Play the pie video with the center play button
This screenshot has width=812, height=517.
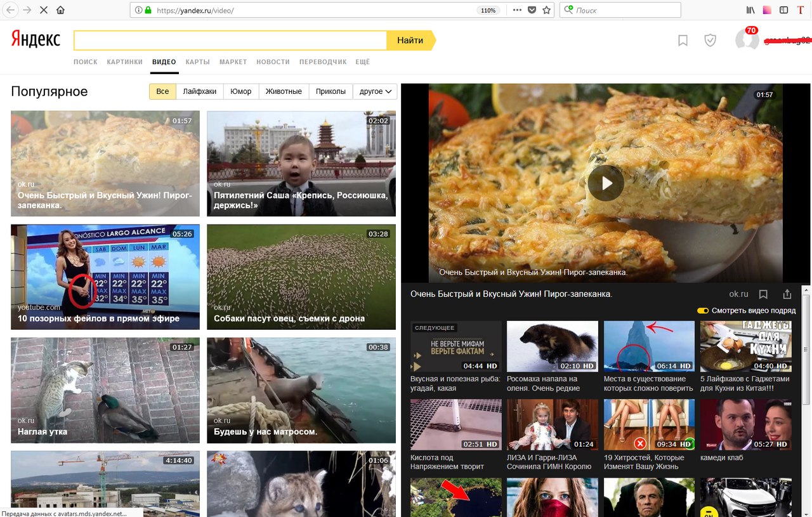coord(606,183)
